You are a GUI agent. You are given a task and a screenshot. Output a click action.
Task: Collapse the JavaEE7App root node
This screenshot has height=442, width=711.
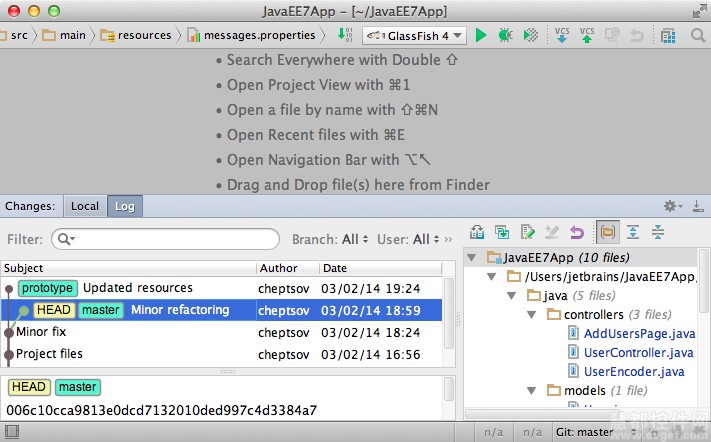(472, 257)
